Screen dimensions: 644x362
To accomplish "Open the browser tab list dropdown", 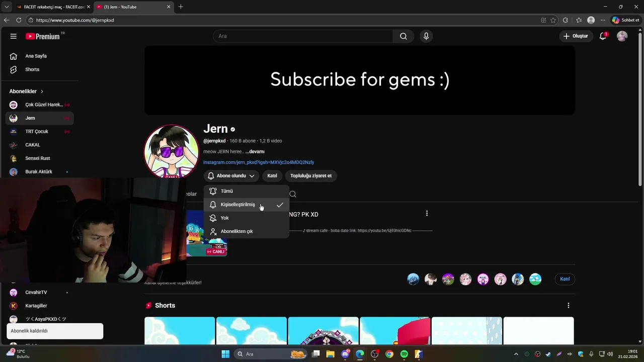I will pyautogui.click(x=7, y=7).
